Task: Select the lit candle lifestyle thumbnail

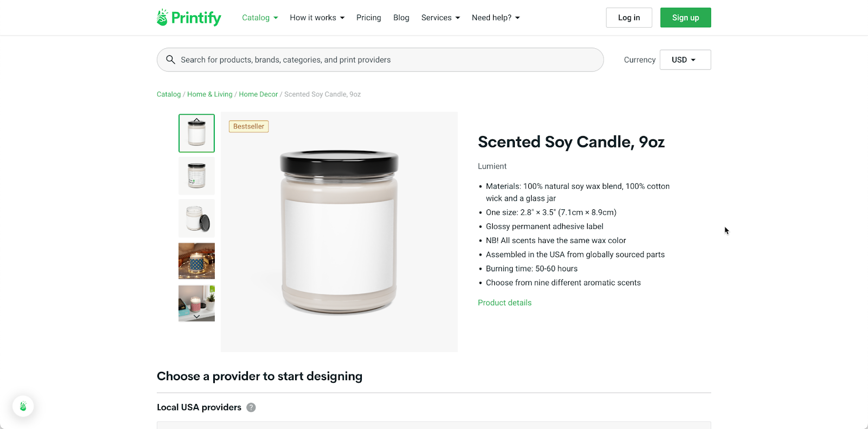Action: (x=196, y=261)
